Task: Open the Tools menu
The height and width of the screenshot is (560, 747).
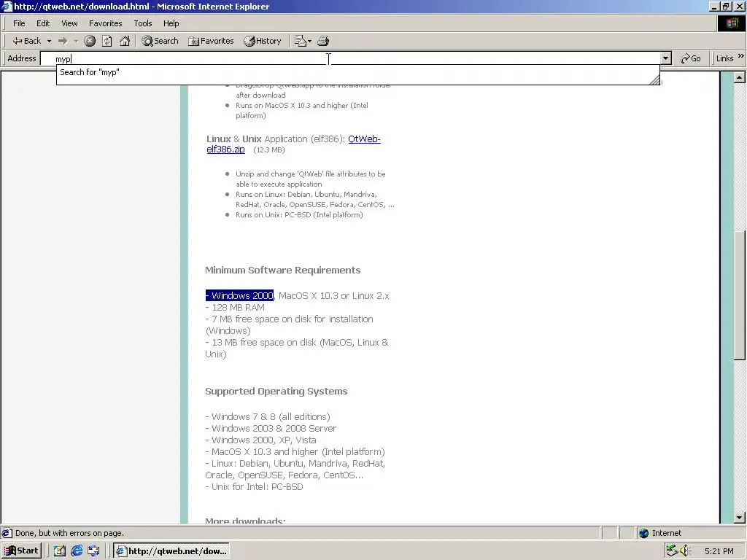Action: [142, 23]
